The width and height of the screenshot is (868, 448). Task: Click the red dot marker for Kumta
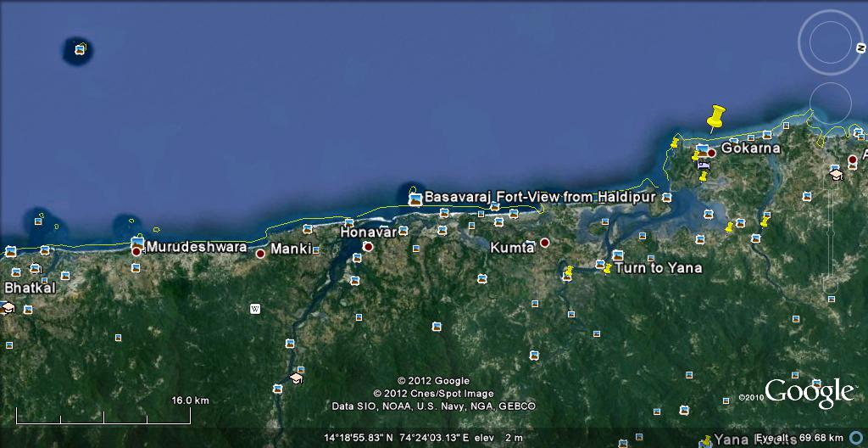[545, 243]
